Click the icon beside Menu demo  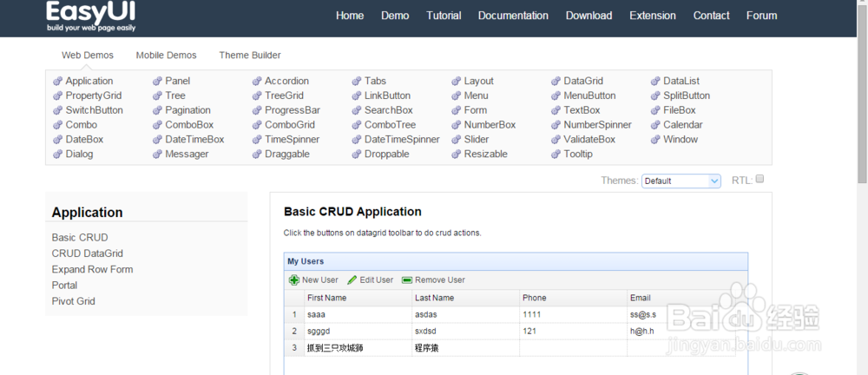457,95
